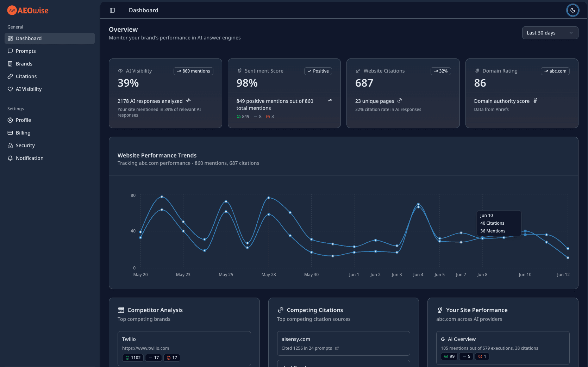Click the Twilio website URL
The image size is (588, 367).
tap(145, 348)
